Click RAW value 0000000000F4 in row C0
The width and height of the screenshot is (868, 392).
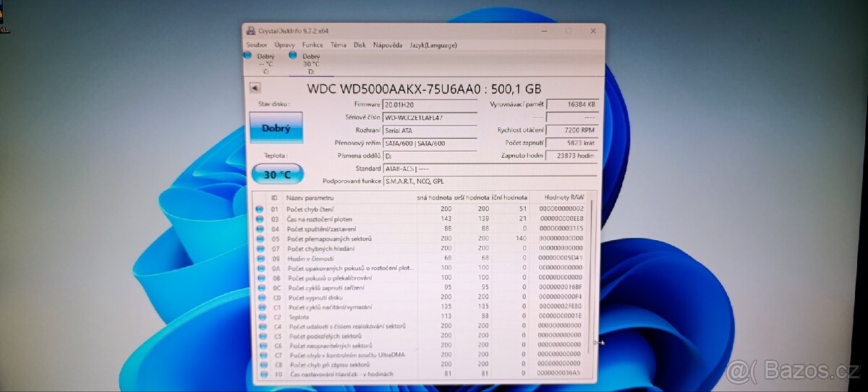pos(560,297)
